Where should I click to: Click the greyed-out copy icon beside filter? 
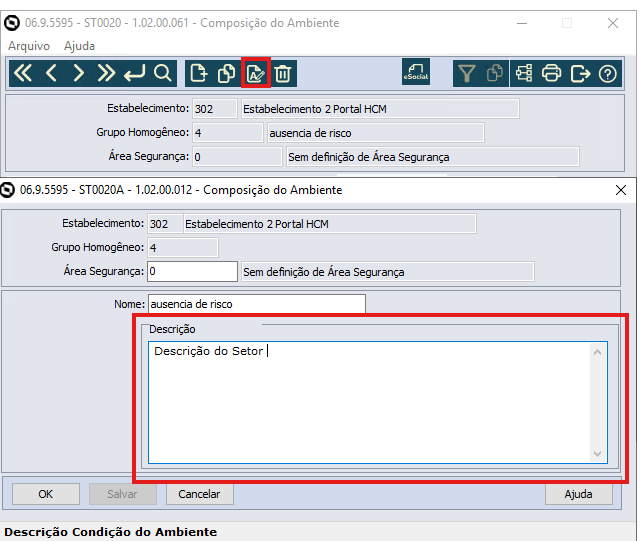pos(495,73)
